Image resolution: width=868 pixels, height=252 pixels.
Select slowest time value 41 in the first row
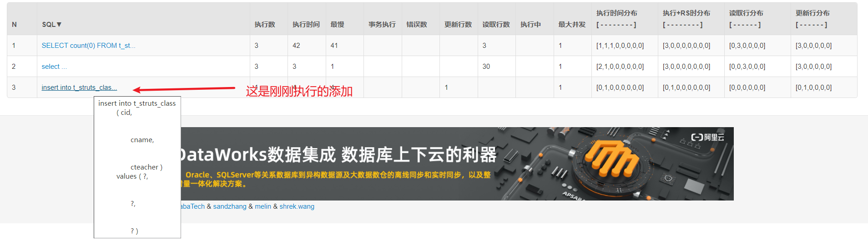pyautogui.click(x=334, y=46)
